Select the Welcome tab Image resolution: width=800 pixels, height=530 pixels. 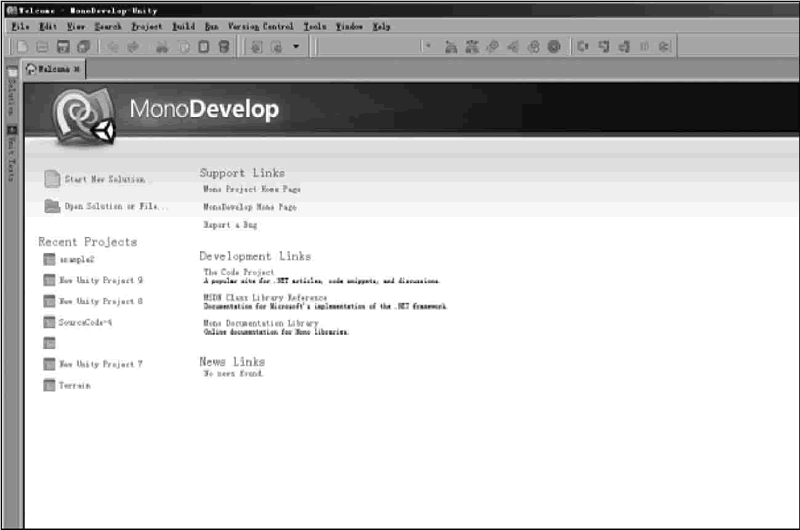point(54,69)
